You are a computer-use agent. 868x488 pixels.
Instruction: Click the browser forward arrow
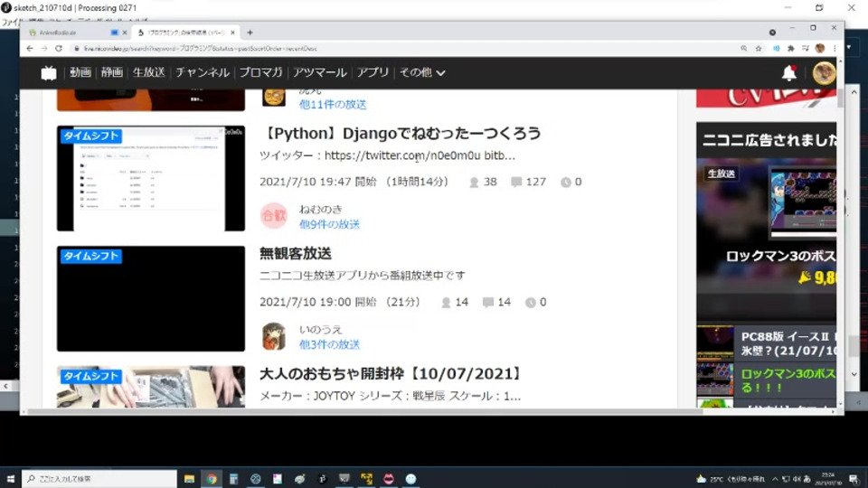point(44,49)
